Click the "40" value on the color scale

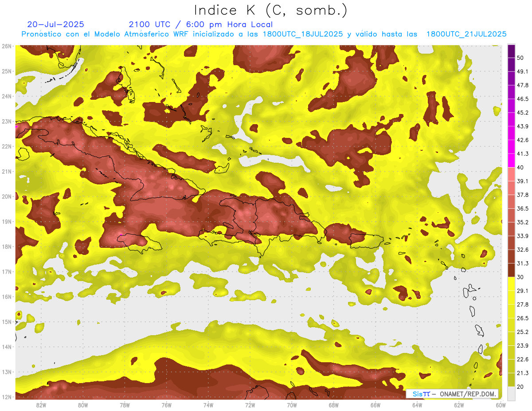coord(520,167)
